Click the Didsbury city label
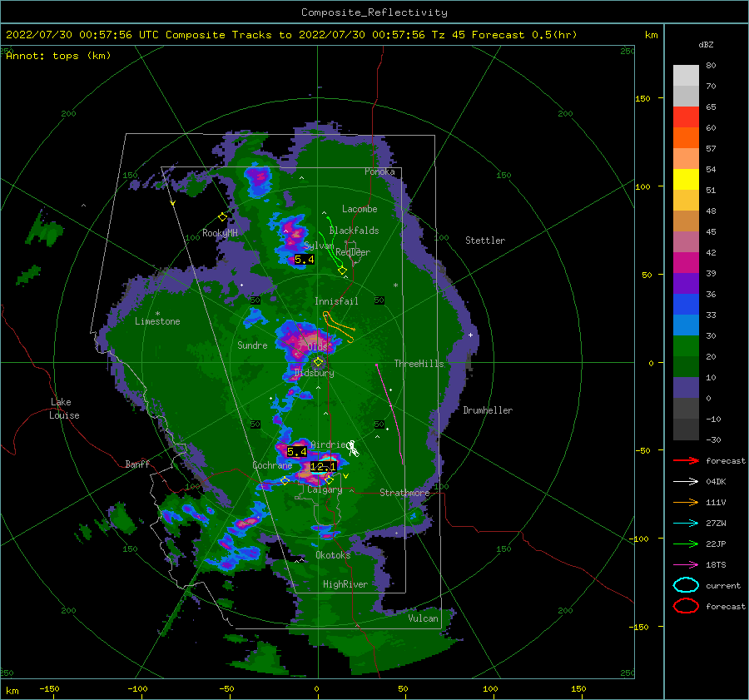 (314, 373)
